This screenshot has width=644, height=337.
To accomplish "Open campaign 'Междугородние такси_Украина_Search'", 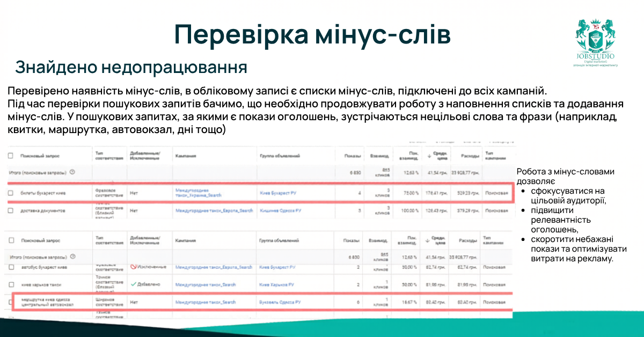I will [197, 193].
